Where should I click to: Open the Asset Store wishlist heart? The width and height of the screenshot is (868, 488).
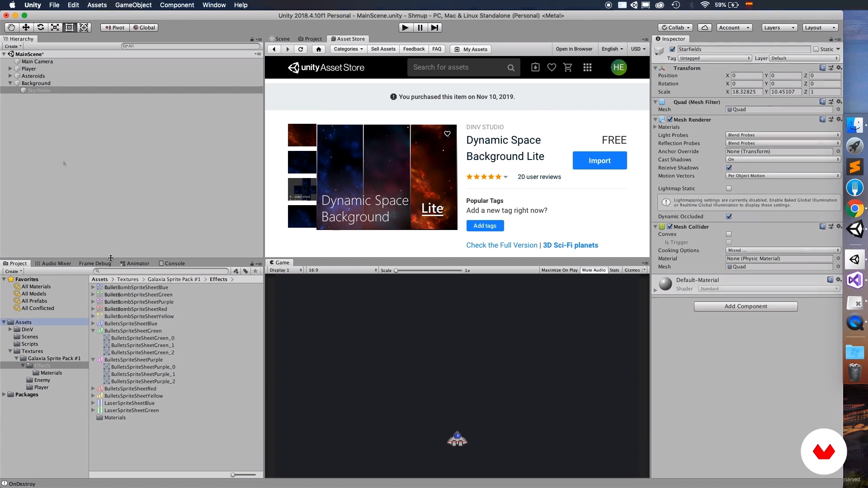pos(552,67)
